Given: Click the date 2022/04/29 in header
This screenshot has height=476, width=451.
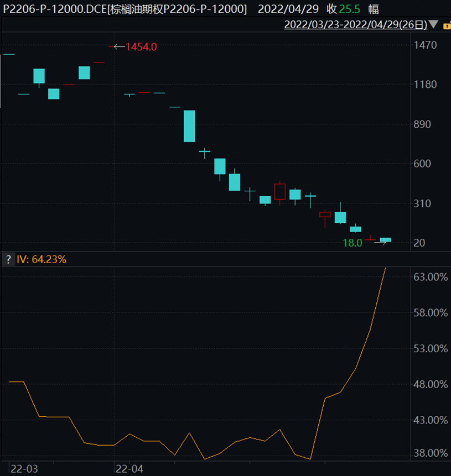Looking at the screenshot, I should 288,9.
